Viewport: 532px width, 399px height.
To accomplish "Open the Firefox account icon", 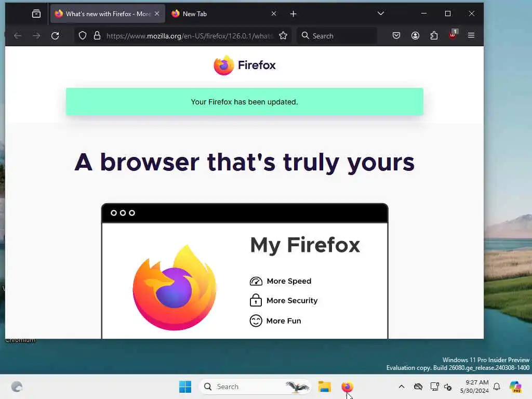I will (x=415, y=36).
